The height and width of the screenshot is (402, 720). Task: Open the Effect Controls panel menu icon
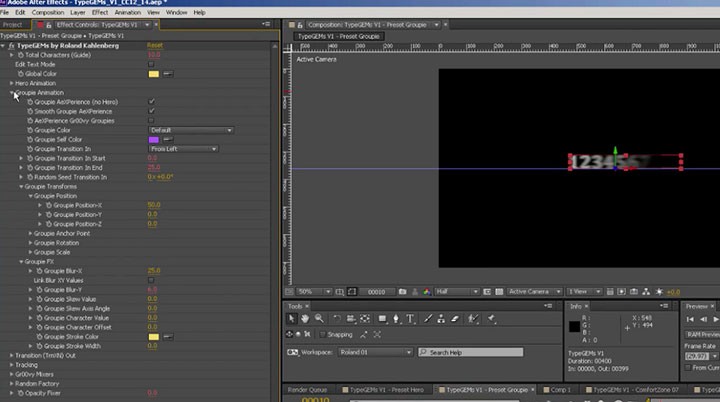pyautogui.click(x=266, y=24)
